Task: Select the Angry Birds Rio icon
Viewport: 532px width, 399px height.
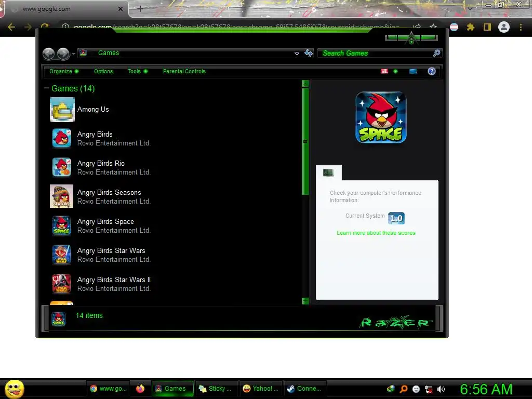Action: (x=61, y=167)
